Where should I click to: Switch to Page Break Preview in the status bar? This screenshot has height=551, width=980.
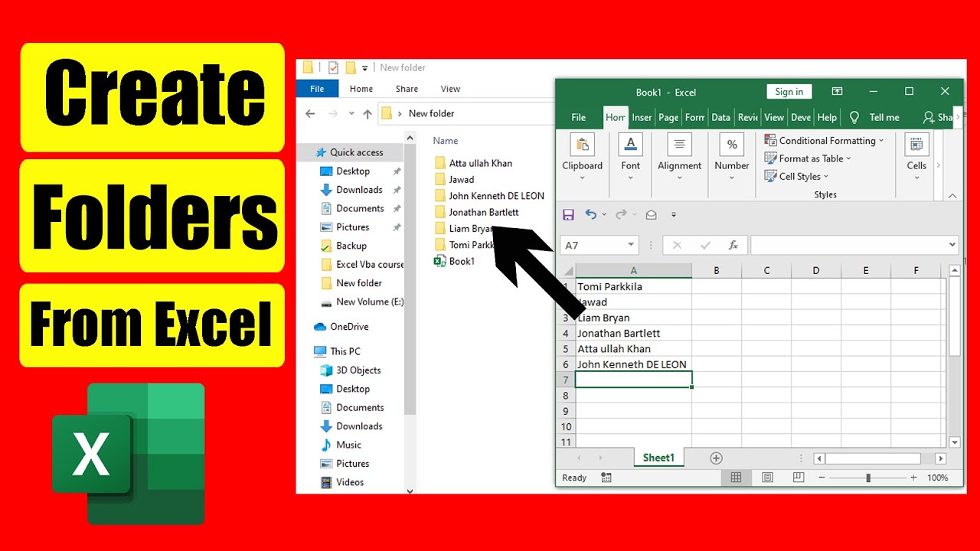click(799, 478)
